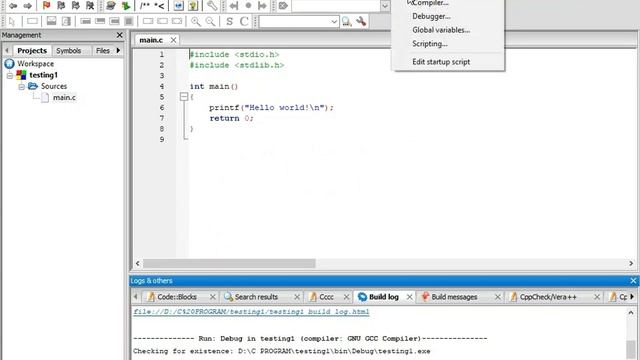
Task: Click the build log scroll up arrow
Action: [x=631, y=313]
